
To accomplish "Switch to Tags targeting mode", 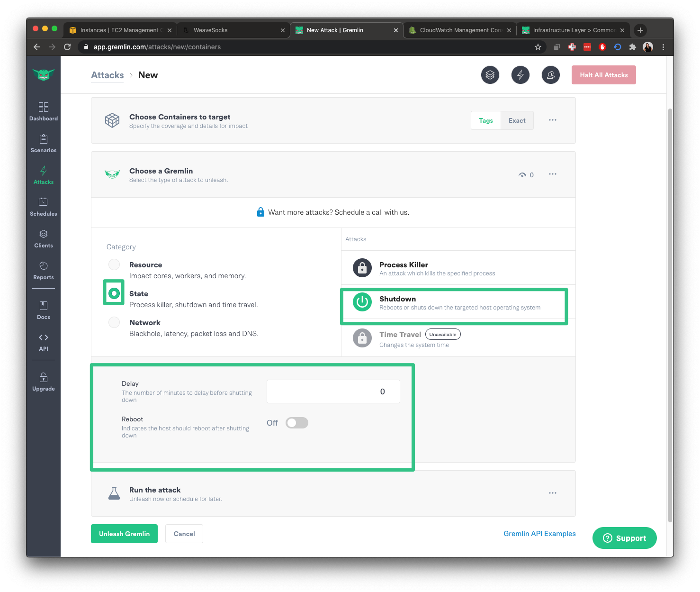I will [486, 120].
